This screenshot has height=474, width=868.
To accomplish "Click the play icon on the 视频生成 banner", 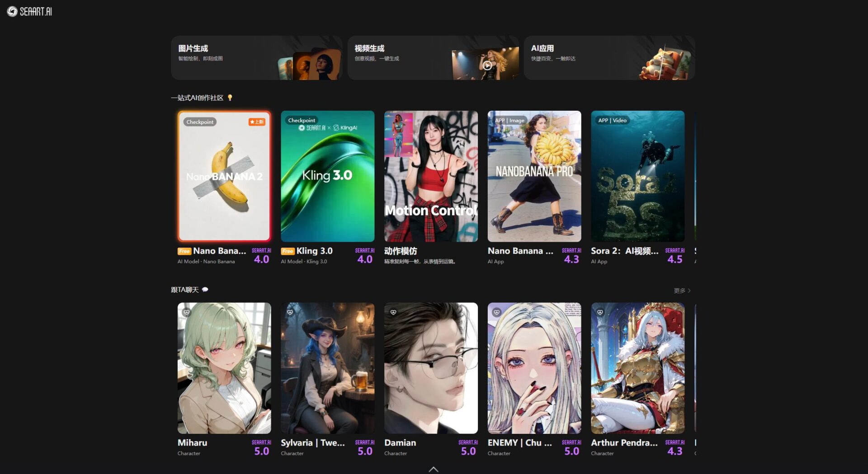I will 486,66.
